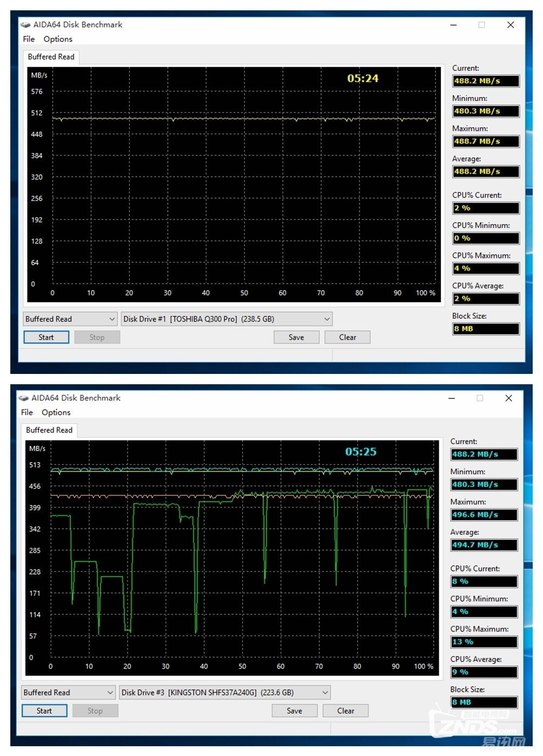Viewport: 543px width, 756px height.
Task: Click the 05:24 elapsed timer in the TOSHIBA graph
Action: (x=363, y=78)
